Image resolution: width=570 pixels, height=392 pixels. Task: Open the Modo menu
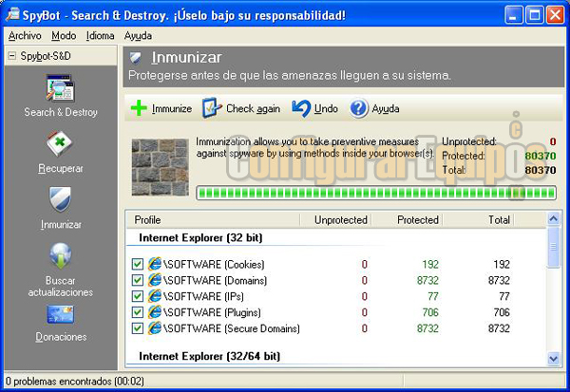[x=64, y=36]
